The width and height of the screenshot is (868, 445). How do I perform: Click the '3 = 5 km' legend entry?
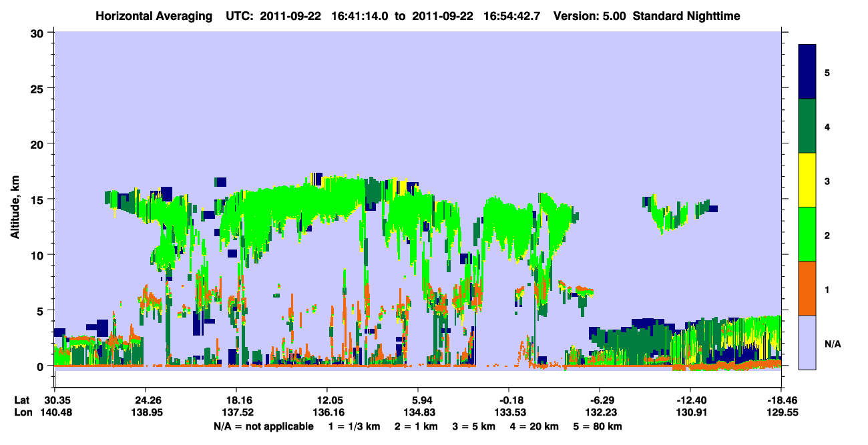[x=474, y=426]
